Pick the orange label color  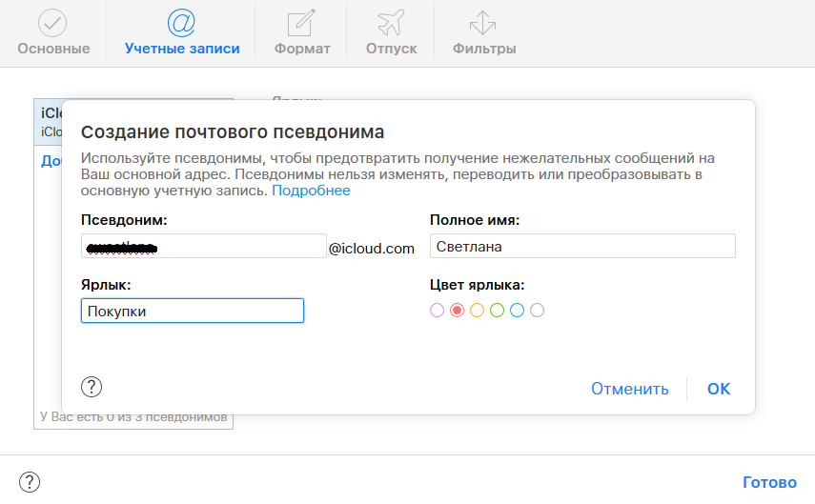[477, 310]
